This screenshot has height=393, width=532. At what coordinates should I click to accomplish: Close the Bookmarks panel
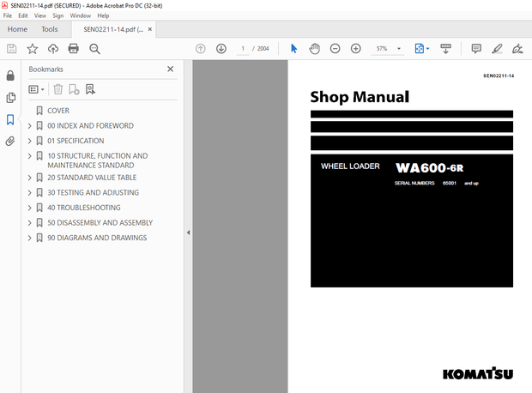(x=170, y=69)
